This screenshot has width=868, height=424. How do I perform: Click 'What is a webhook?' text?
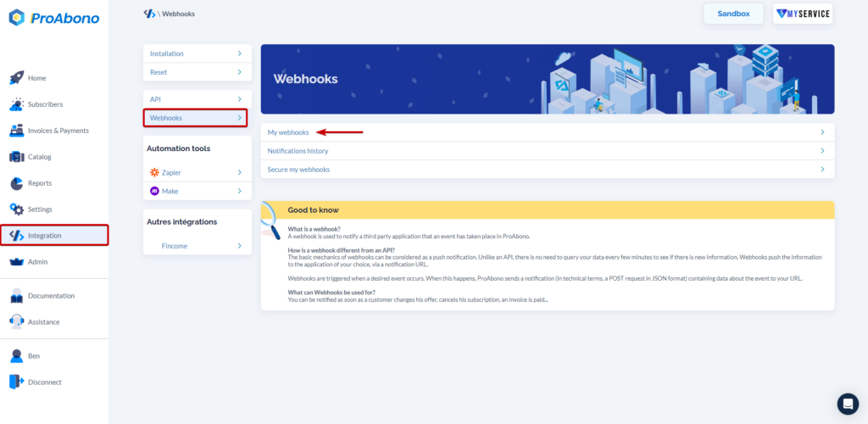(314, 229)
